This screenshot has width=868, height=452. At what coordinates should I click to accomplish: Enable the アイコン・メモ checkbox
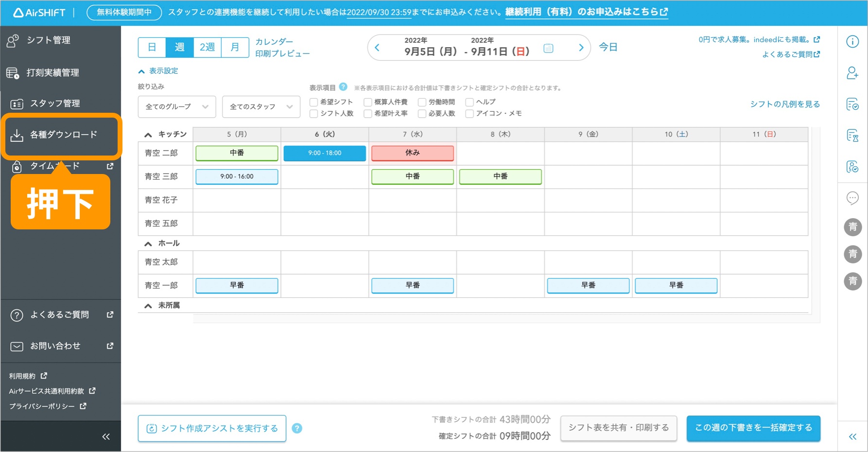469,113
